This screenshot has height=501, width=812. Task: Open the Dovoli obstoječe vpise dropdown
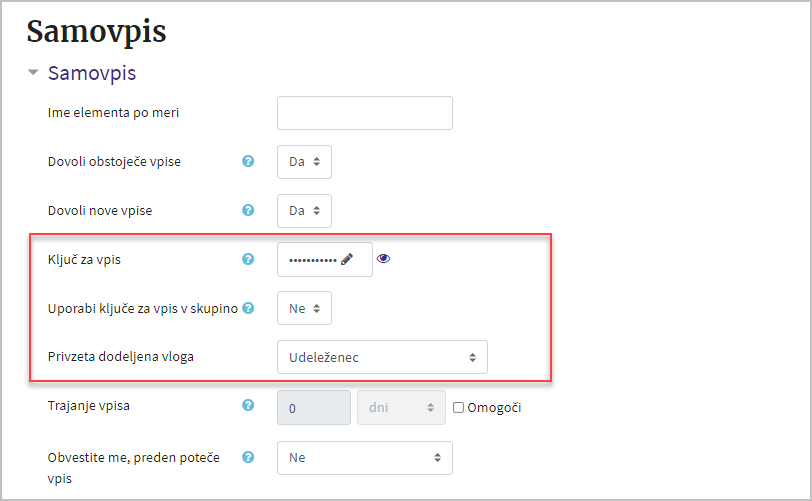(x=304, y=162)
